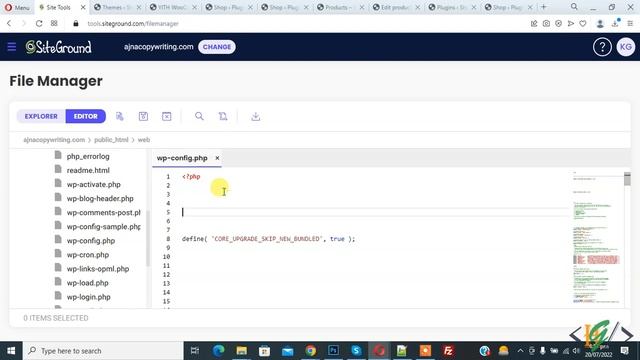Click the toolbar icon between search and download
640x360 pixels.
pos(223,116)
